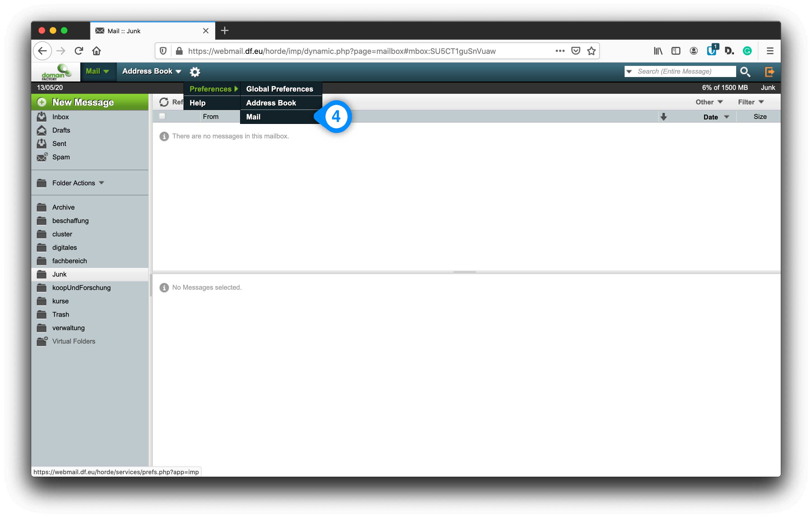
Task: Choose Global Preferences from submenu
Action: pyautogui.click(x=281, y=89)
